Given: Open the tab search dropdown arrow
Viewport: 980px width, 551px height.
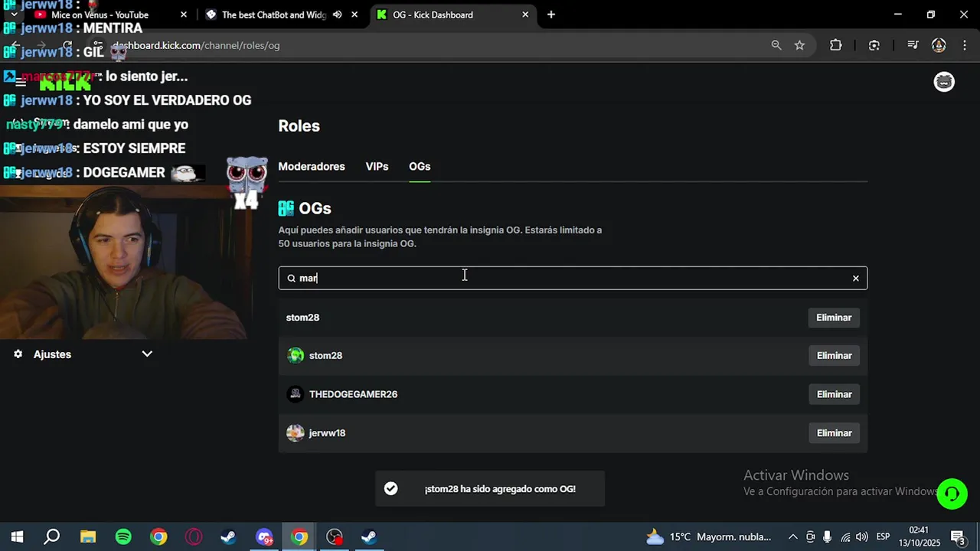Looking at the screenshot, I should point(14,15).
